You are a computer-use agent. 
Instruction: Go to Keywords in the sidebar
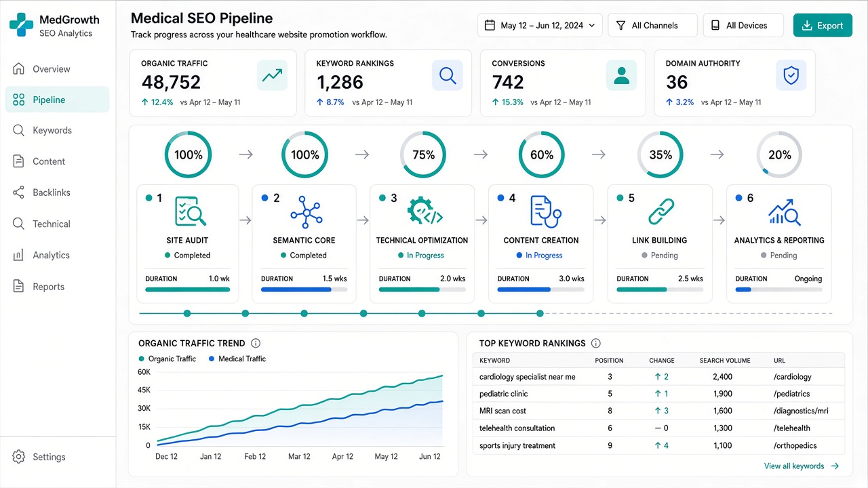[x=57, y=130]
